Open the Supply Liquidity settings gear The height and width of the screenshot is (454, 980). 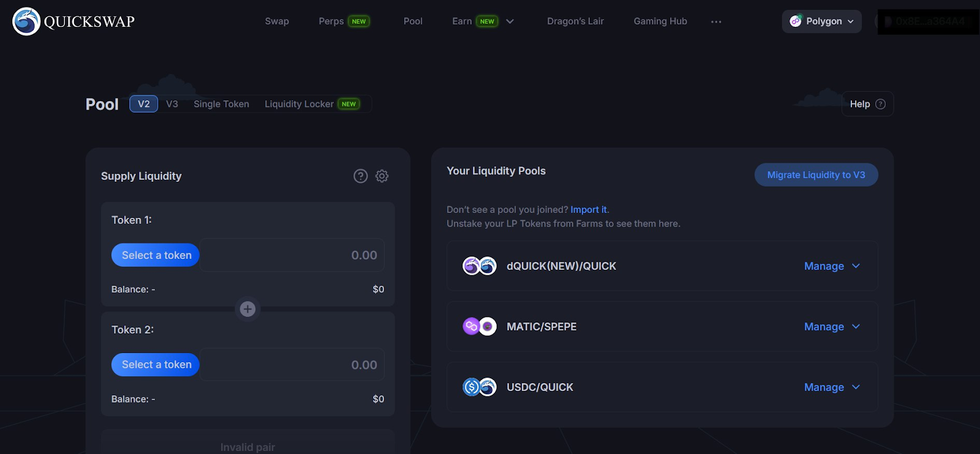coord(382,176)
